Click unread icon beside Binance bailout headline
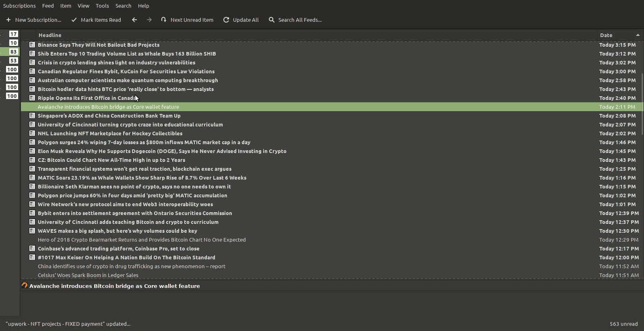Viewport: 644px width, 331px height. 32,45
